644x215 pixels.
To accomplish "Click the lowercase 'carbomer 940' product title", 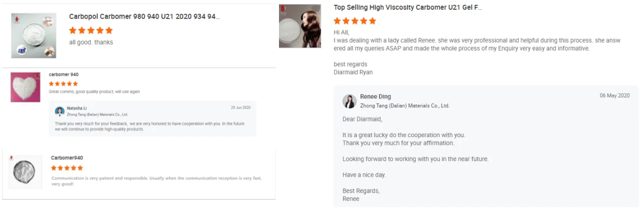I will point(64,74).
